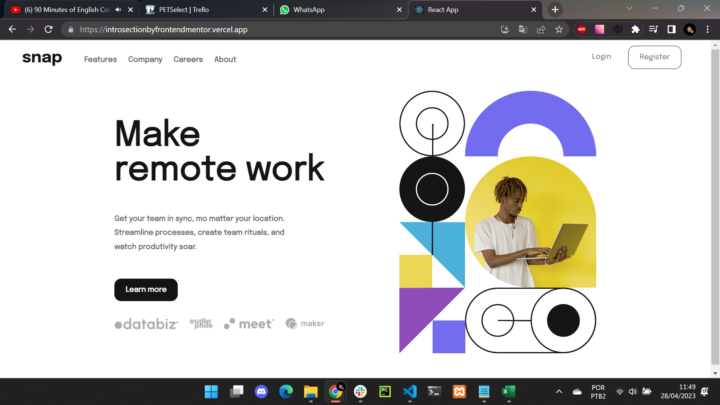Open Visual Studio Code from the taskbar
This screenshot has width=720, height=405.
(409, 392)
